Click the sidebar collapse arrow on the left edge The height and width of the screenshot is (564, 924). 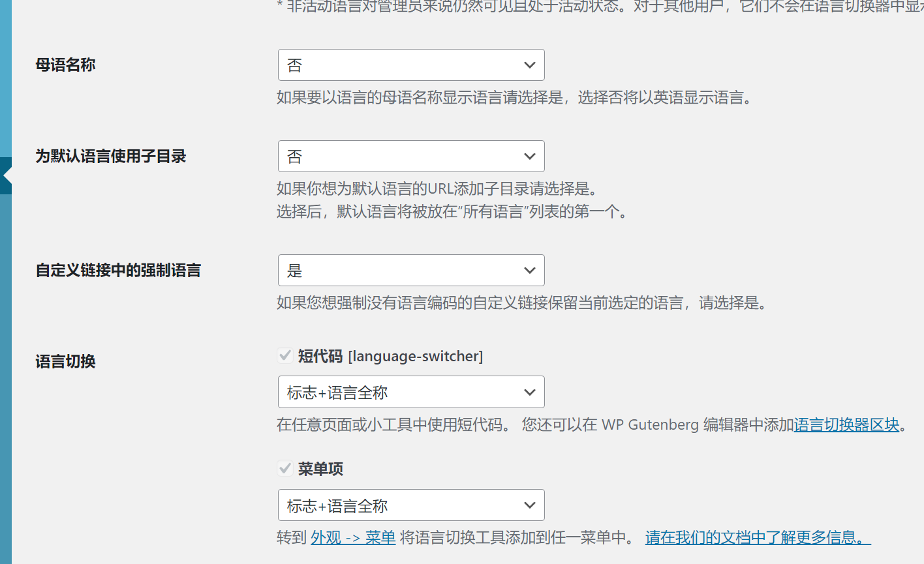click(x=6, y=177)
